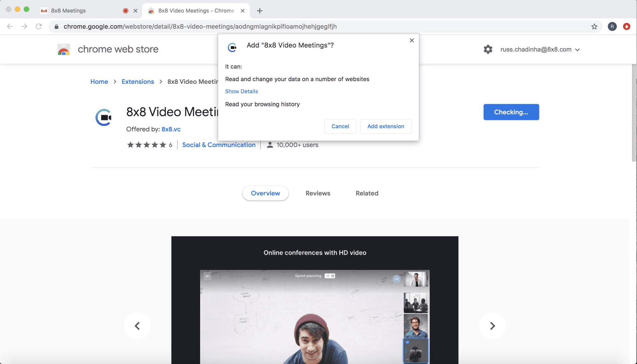Click the HD video conference screenshot

click(315, 300)
